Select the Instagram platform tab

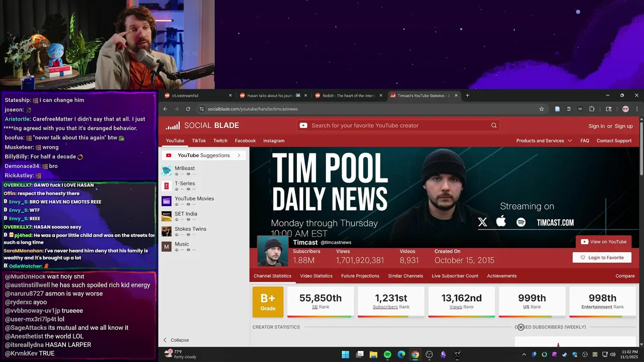click(274, 141)
